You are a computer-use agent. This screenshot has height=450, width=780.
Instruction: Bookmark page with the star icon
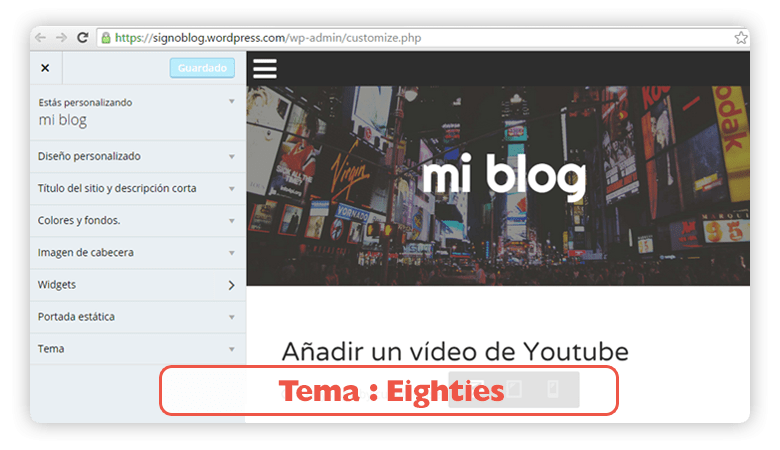[x=741, y=38]
